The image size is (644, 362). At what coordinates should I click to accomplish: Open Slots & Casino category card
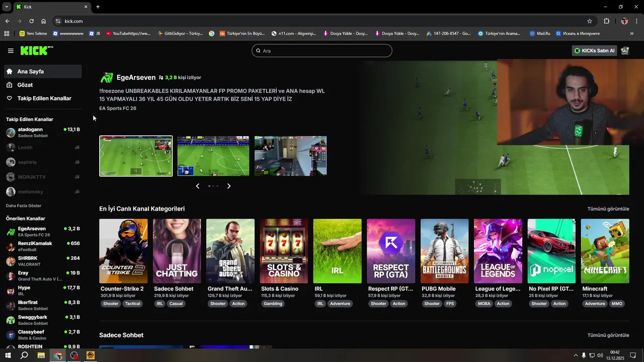[284, 251]
